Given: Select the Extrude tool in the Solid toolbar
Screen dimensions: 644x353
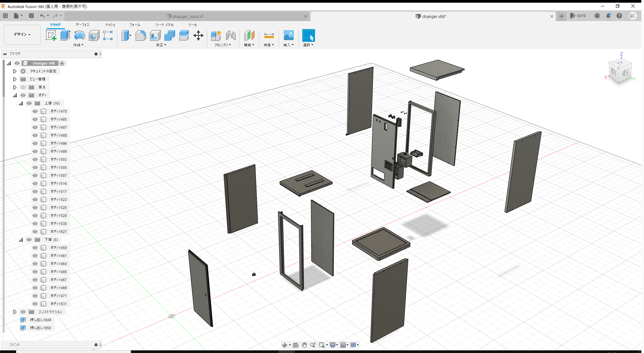Looking at the screenshot, I should 65,35.
